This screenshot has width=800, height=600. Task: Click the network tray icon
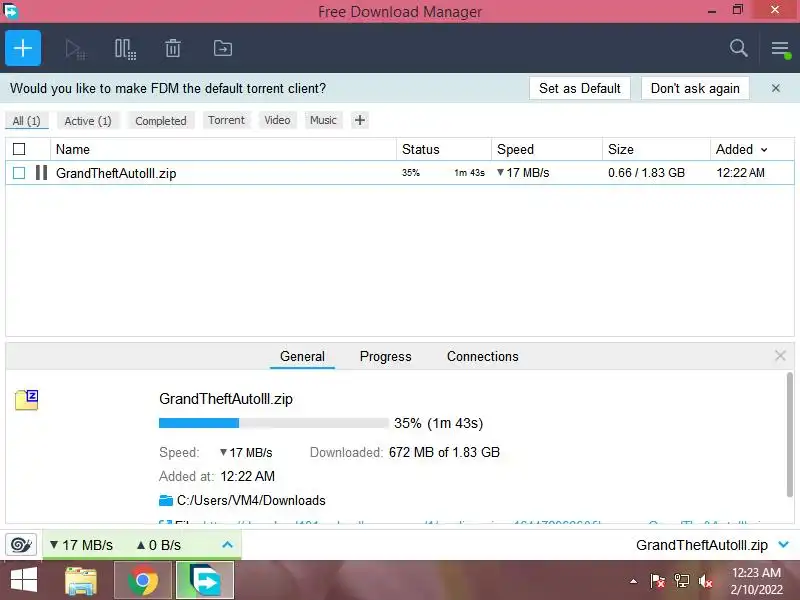(682, 581)
